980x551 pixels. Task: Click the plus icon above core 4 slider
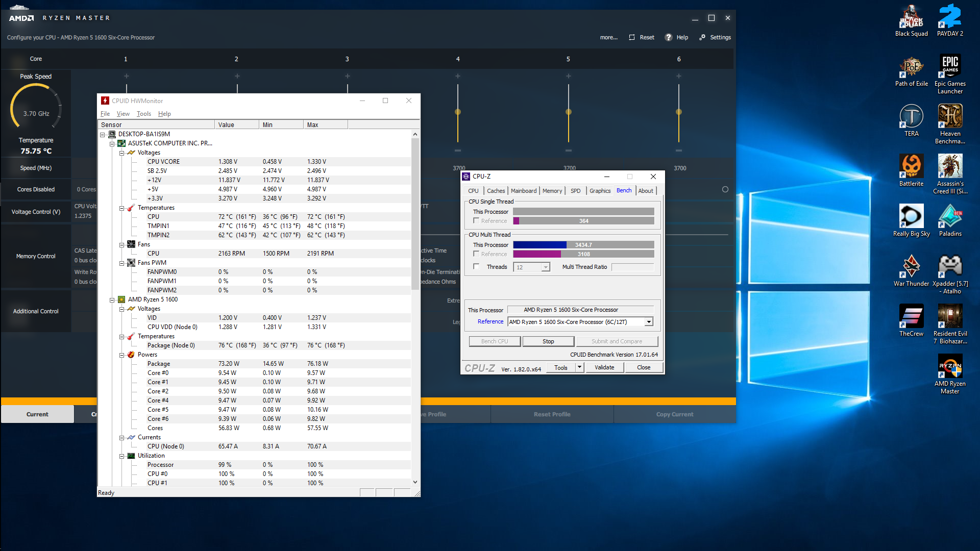[x=458, y=76]
